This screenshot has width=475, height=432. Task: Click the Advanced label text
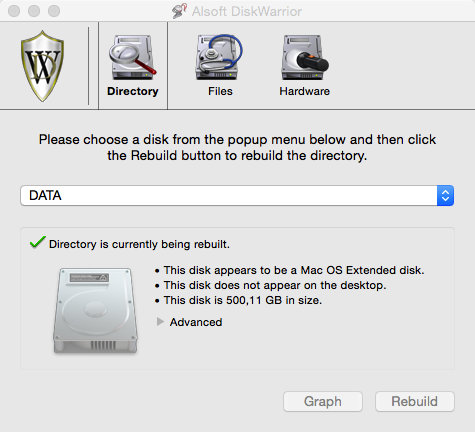tap(196, 322)
